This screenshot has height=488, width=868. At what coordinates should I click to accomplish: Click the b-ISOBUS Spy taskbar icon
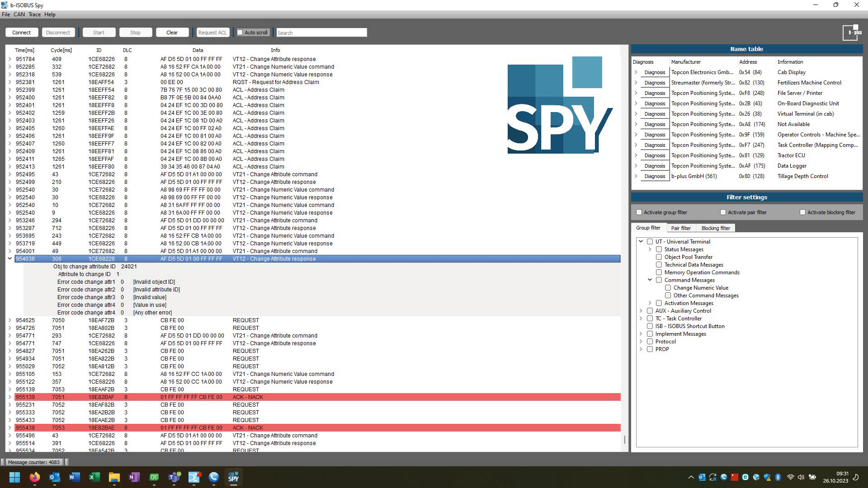point(233,477)
